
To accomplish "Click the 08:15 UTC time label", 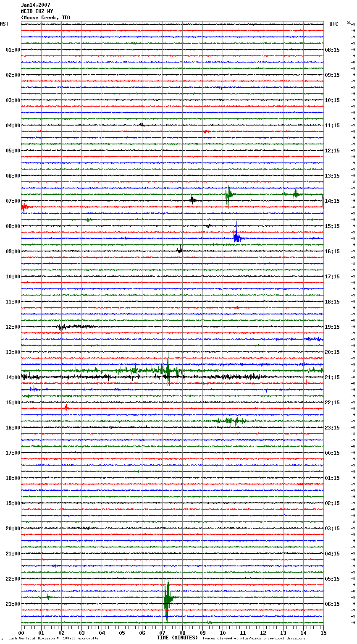I will [x=332, y=50].
